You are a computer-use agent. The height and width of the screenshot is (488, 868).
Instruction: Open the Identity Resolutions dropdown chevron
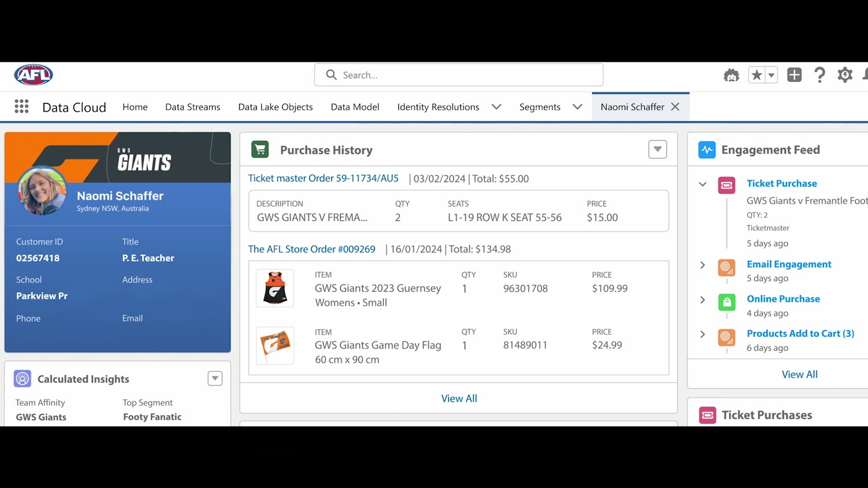(x=496, y=106)
